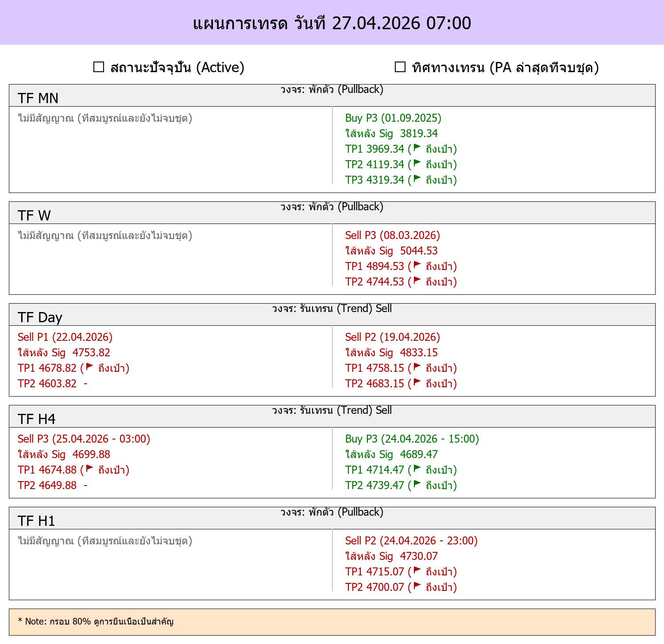Click Sell P3 (08.03.2026) signal entry
Viewport: 664px width, 644px height.
click(393, 235)
